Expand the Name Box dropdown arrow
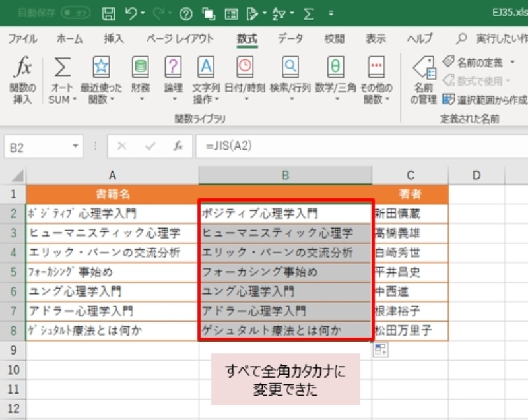 [76, 146]
